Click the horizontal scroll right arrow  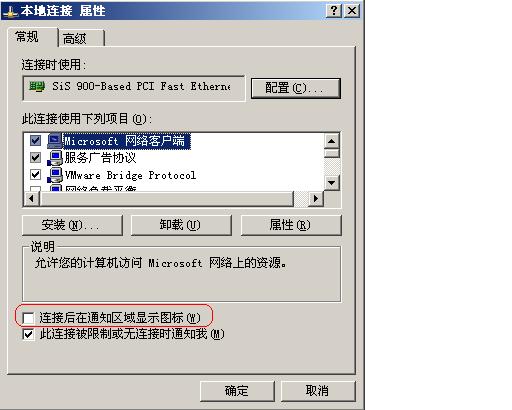click(316, 199)
